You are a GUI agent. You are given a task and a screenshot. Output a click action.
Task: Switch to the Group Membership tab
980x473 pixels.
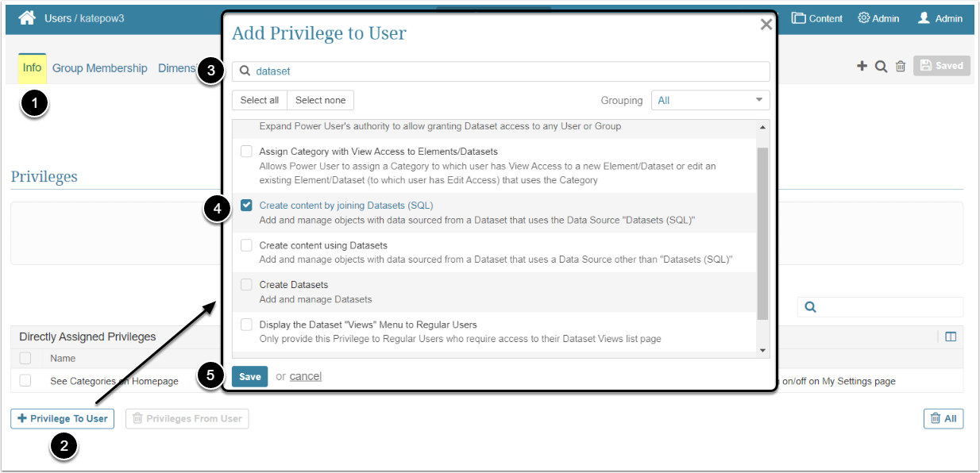click(x=100, y=68)
